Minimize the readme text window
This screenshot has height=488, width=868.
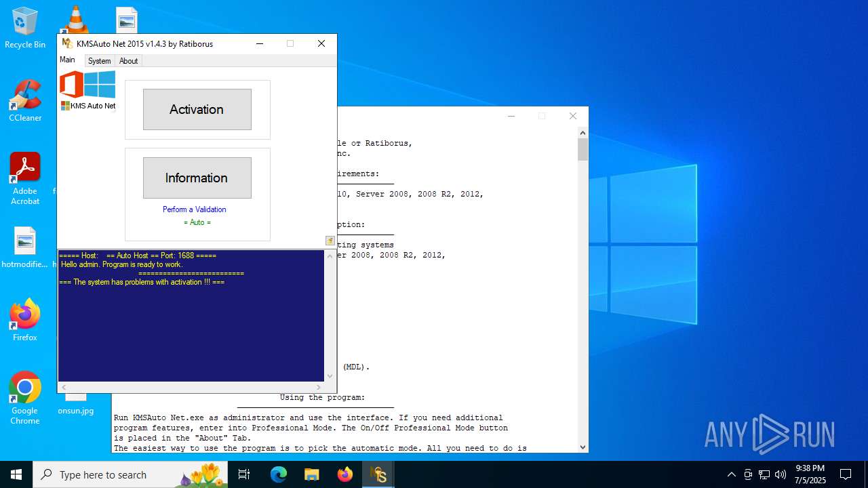tap(511, 116)
